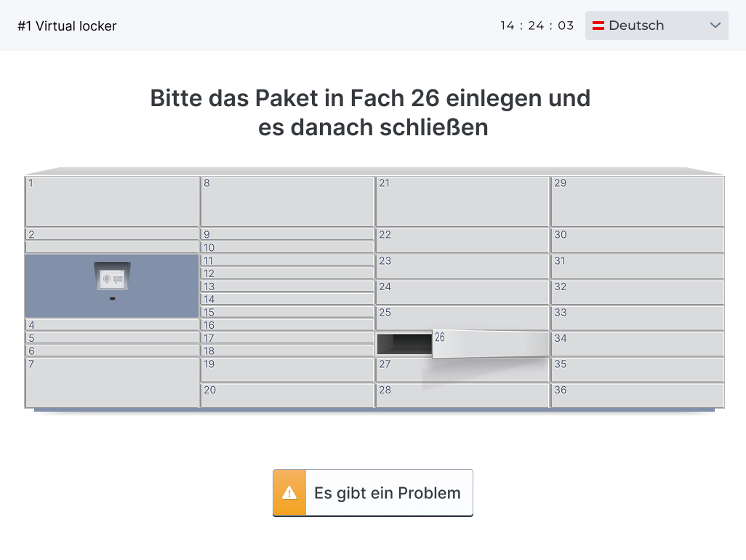The width and height of the screenshot is (746, 560).
Task: Click the orange warning triangle icon
Action: (x=289, y=493)
